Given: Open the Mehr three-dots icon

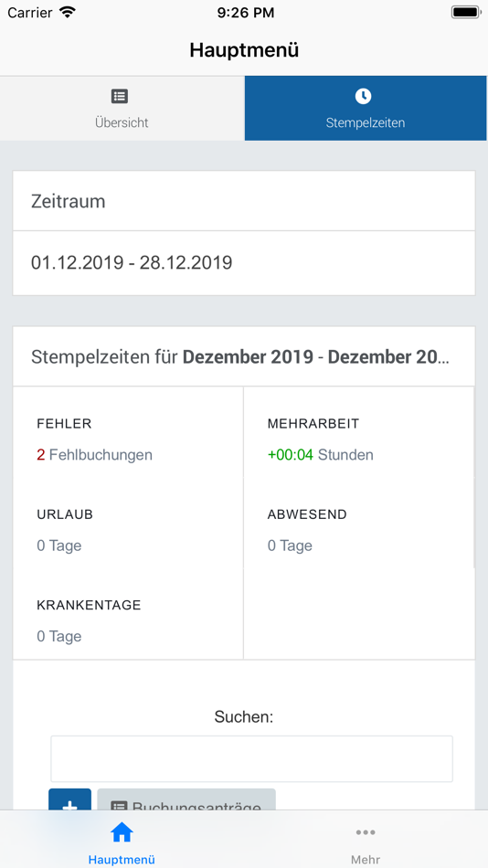Looking at the screenshot, I should [366, 832].
